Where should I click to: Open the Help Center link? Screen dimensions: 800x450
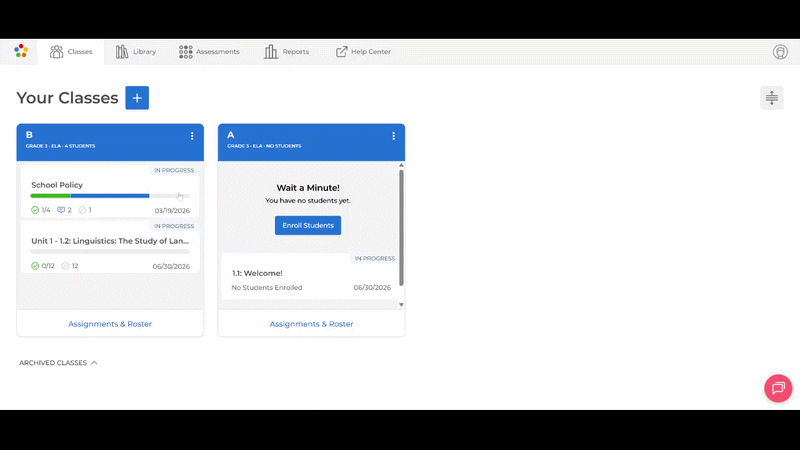[363, 52]
